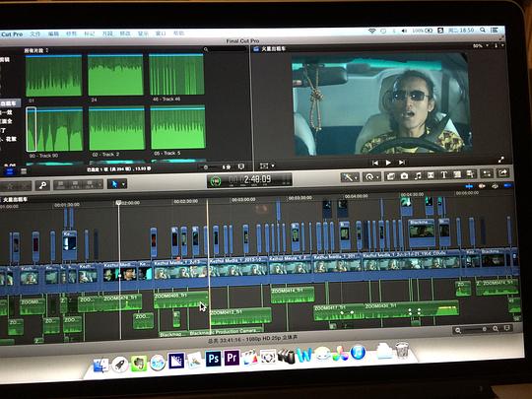The image size is (532, 399).
Task: Show the Inspector sliders panel
Action: point(487,173)
